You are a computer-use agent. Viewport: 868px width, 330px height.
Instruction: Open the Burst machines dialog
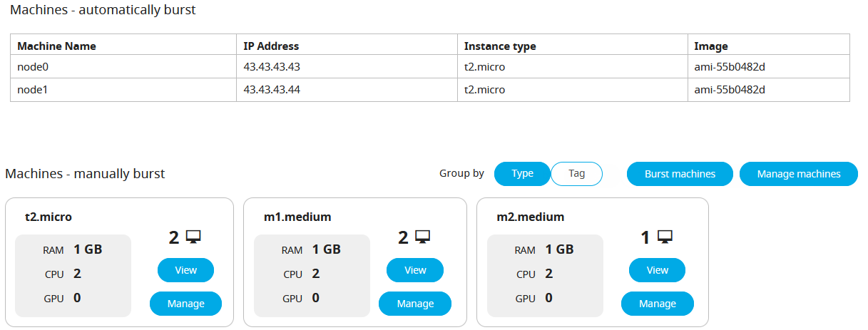coord(680,174)
